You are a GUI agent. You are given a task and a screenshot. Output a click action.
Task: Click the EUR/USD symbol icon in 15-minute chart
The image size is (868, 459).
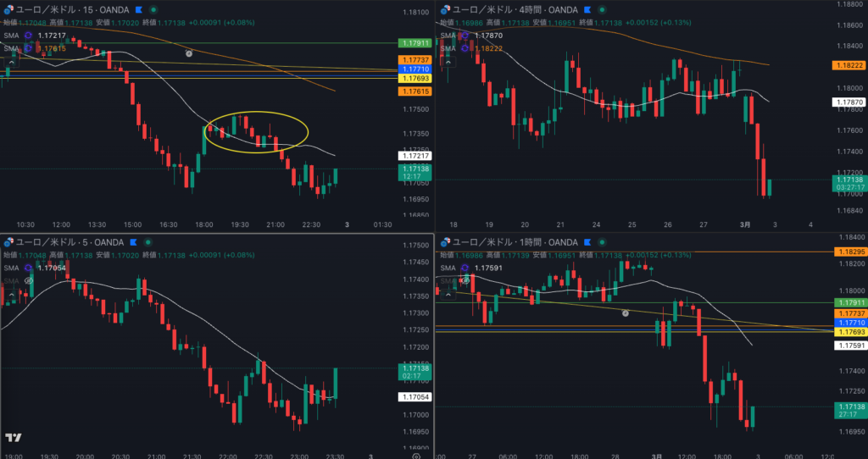8,9
